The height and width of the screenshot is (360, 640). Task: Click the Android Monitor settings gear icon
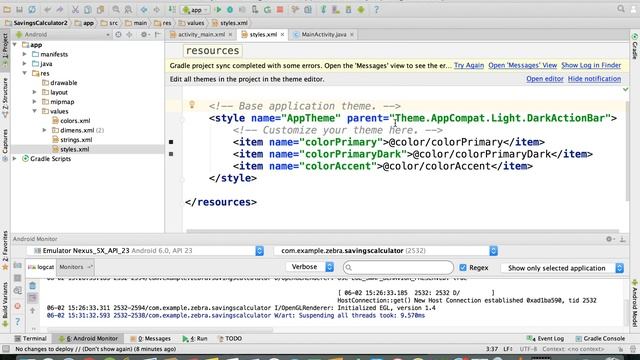609,239
